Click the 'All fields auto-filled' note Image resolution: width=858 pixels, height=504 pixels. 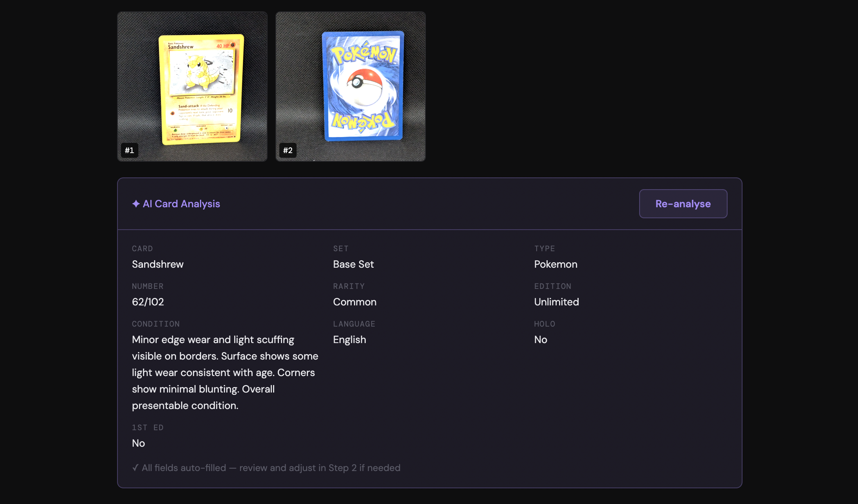[271, 468]
